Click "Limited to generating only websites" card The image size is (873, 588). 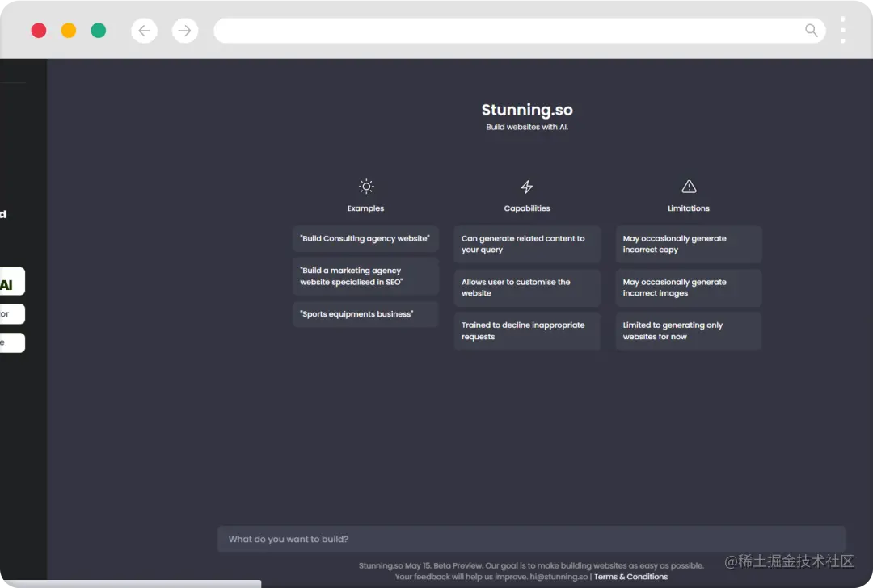(688, 331)
